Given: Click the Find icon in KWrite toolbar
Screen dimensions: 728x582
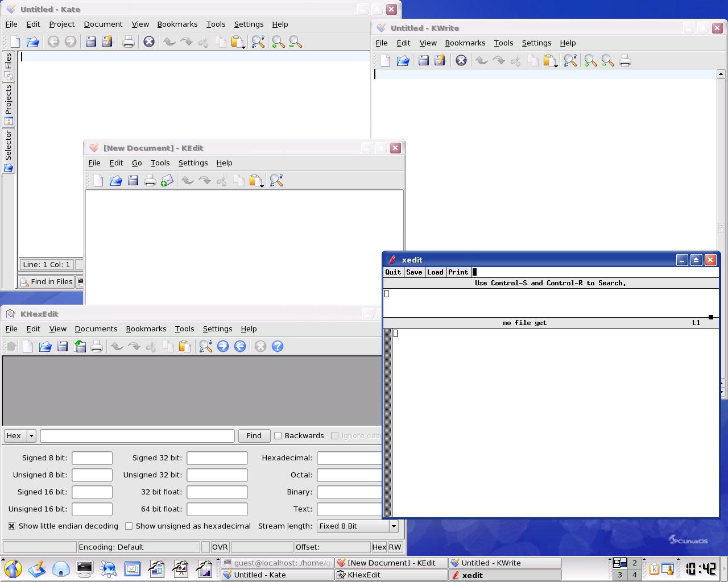Looking at the screenshot, I should (570, 60).
